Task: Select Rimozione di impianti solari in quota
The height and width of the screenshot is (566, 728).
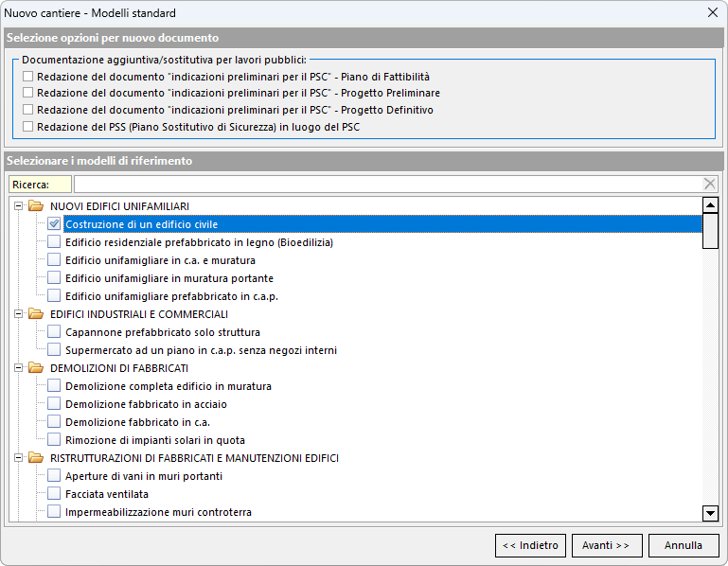Action: coord(154,440)
